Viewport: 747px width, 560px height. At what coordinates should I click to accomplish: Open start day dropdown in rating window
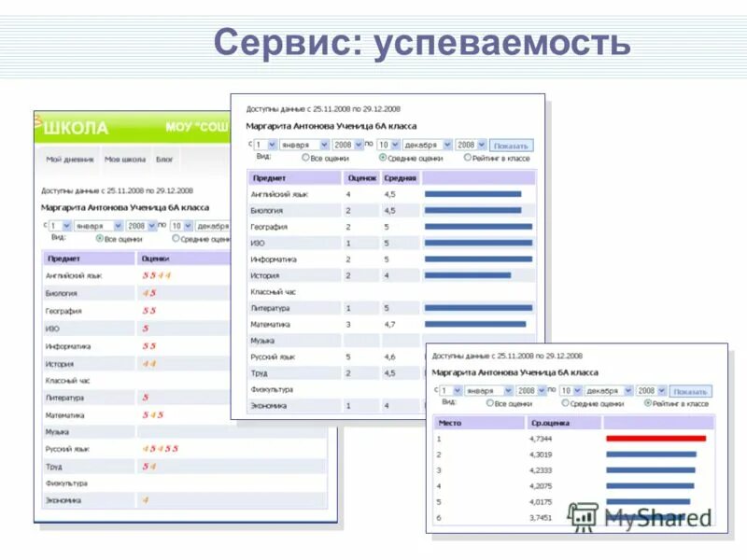pos(451,390)
